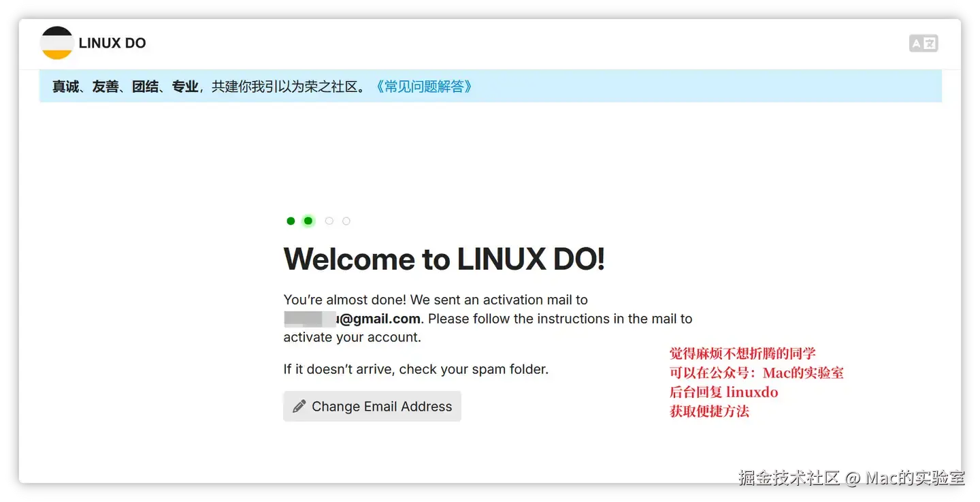Select the blurred gmail.com email address text
Viewport: 980px width, 502px height.
(x=353, y=319)
